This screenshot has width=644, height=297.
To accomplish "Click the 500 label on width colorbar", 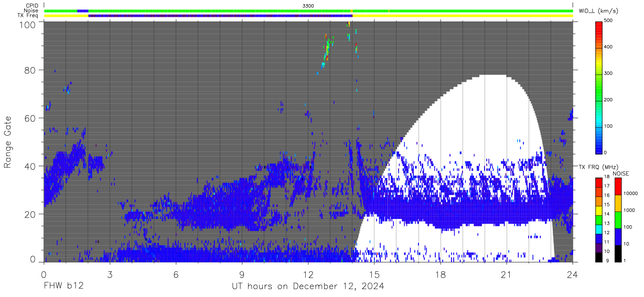I will coord(609,20).
